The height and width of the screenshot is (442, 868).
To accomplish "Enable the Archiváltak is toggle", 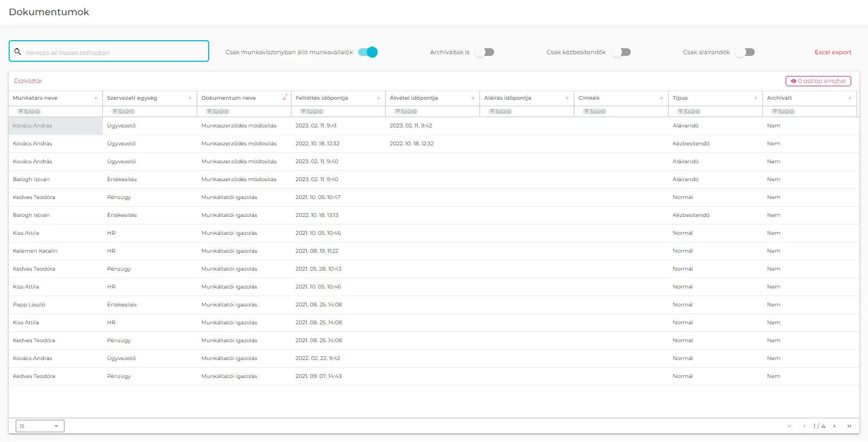I will click(484, 53).
